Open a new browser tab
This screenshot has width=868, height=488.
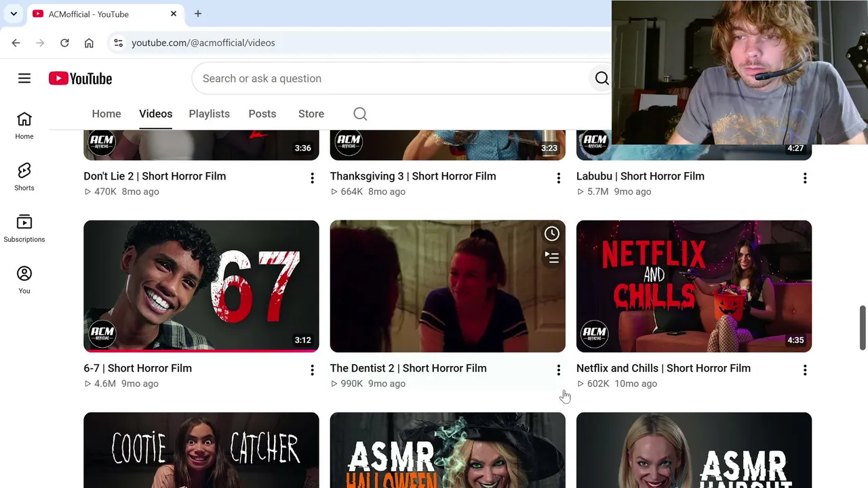click(198, 14)
